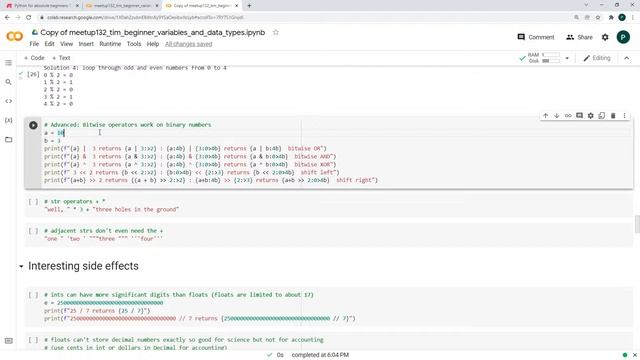The height and width of the screenshot is (360, 640).
Task: Open the Runtime menu
Action: coord(110,44)
